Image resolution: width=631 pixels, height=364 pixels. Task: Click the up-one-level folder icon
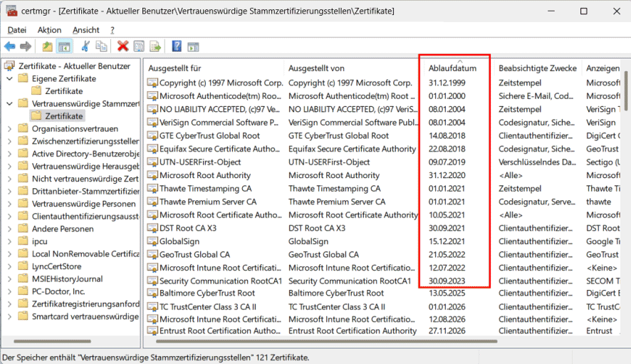(47, 46)
